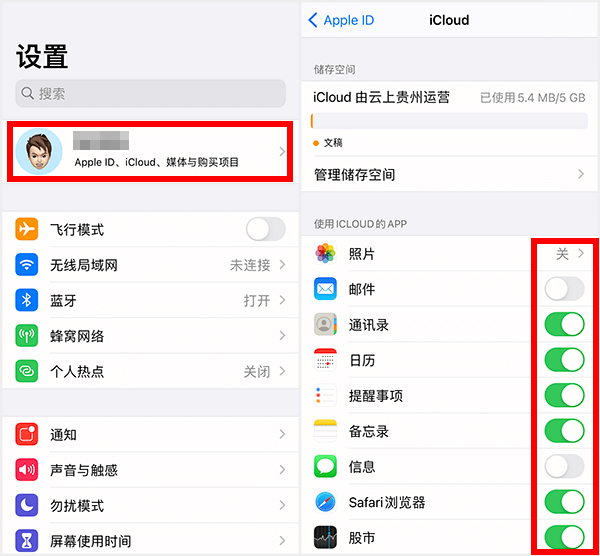Open Wi-Fi chevron next to 未连接

point(282,264)
